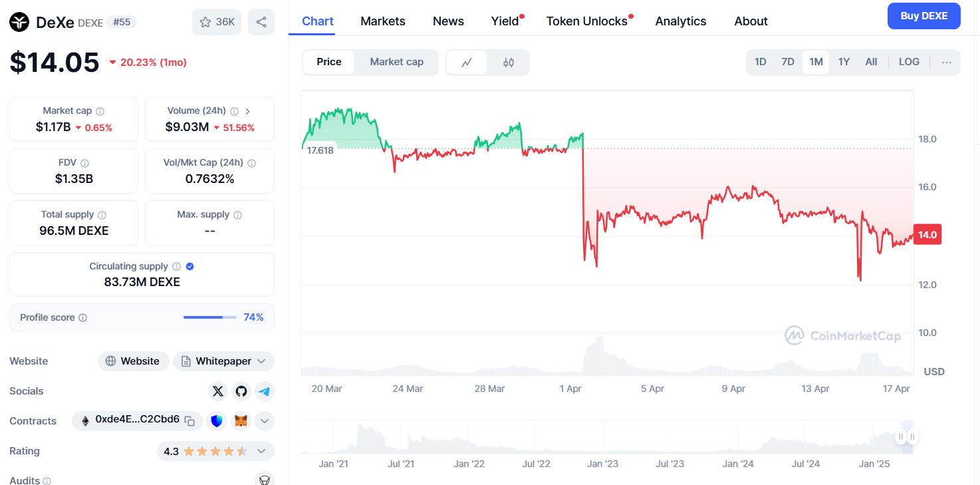Click the Buy DEXE button
Screen dimensions: 980x485
click(923, 16)
